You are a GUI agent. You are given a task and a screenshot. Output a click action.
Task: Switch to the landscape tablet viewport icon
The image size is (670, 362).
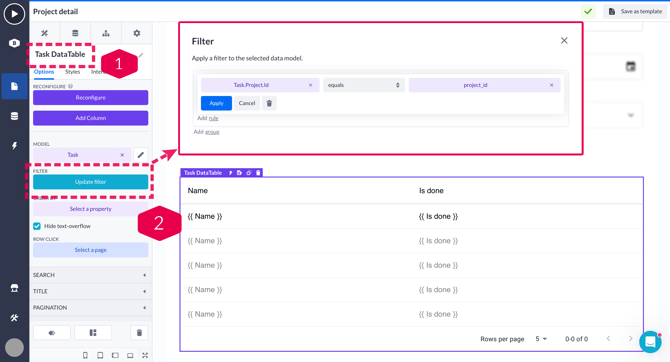point(115,355)
